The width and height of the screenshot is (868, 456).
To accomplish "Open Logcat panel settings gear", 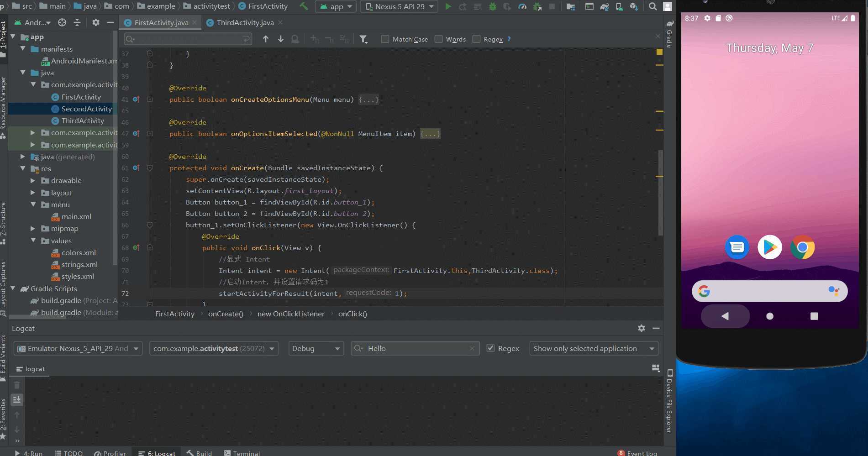I will [x=642, y=328].
